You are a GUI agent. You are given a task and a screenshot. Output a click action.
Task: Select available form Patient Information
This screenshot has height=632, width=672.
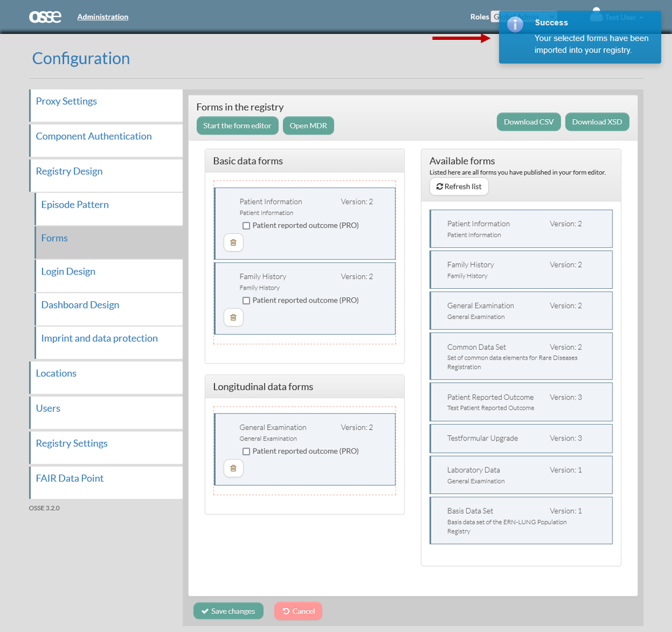(x=521, y=229)
